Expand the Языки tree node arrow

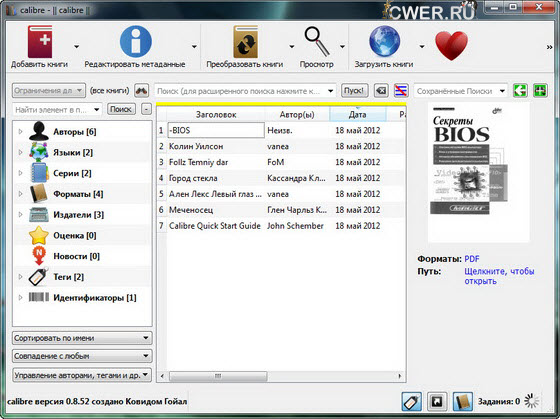[x=20, y=152]
